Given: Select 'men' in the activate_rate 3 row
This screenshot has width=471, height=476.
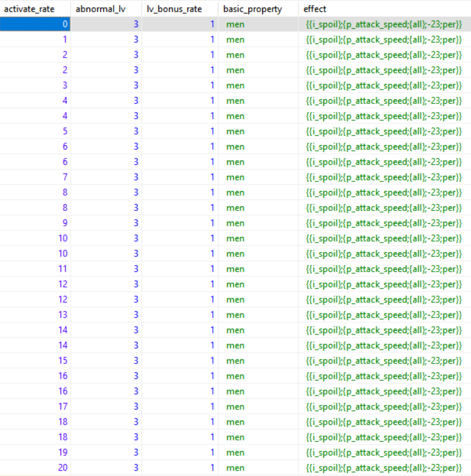Looking at the screenshot, I should click(x=235, y=86).
